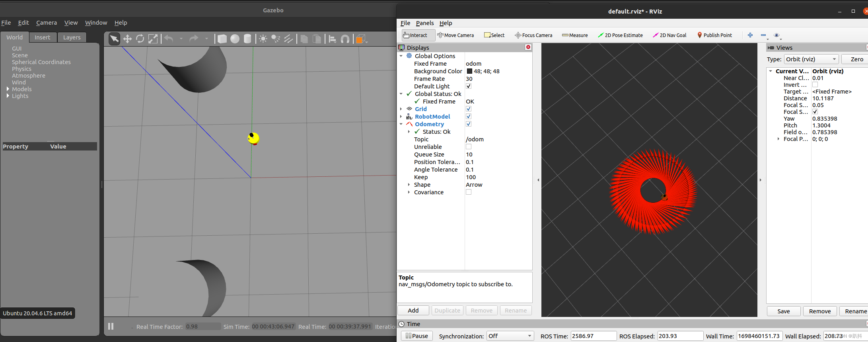
Task: Click the Remove button in Views panel
Action: 820,311
